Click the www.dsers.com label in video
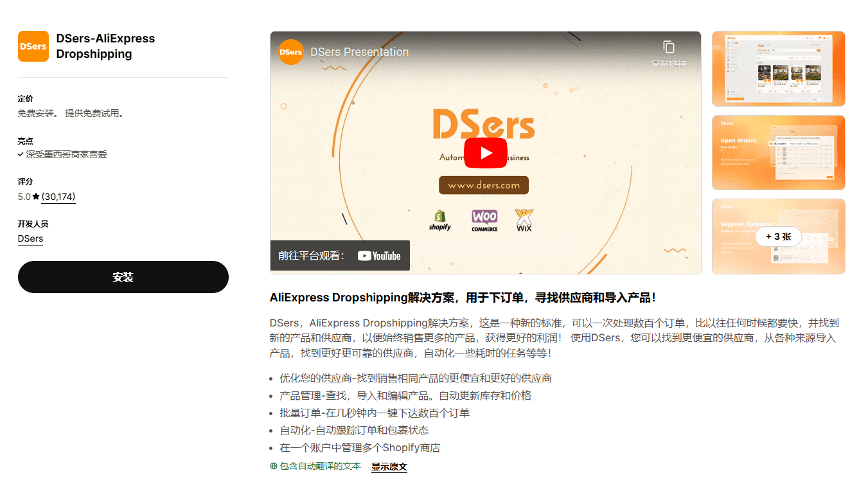This screenshot has width=868, height=491. coord(484,185)
